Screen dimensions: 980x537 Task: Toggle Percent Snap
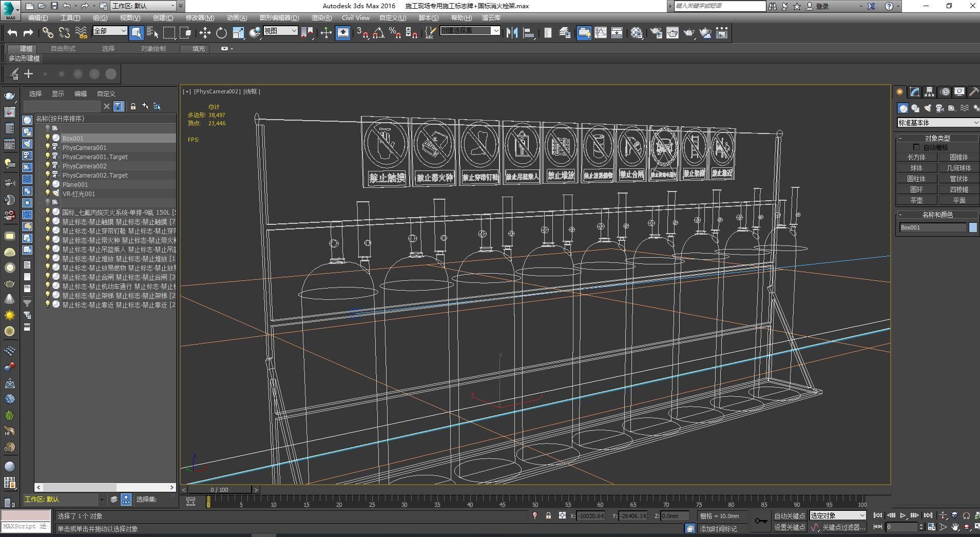pyautogui.click(x=395, y=33)
